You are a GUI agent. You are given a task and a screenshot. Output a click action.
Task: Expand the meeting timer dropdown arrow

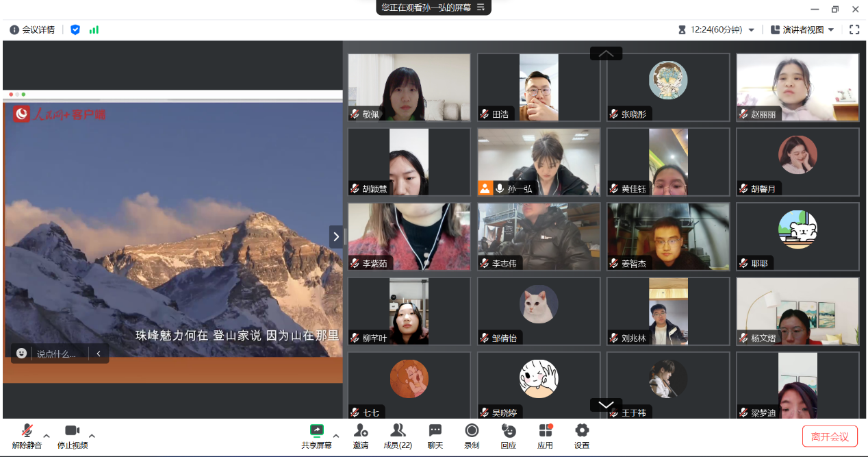[751, 30]
